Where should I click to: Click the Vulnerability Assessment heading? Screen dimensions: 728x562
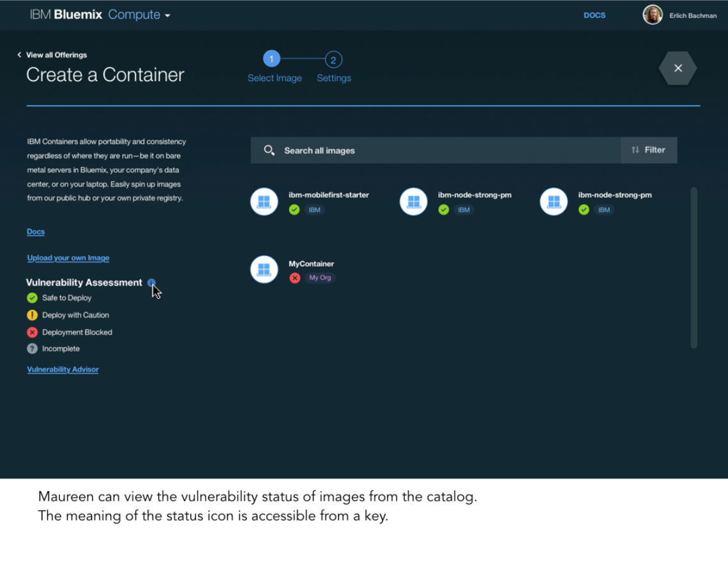pyautogui.click(x=84, y=282)
